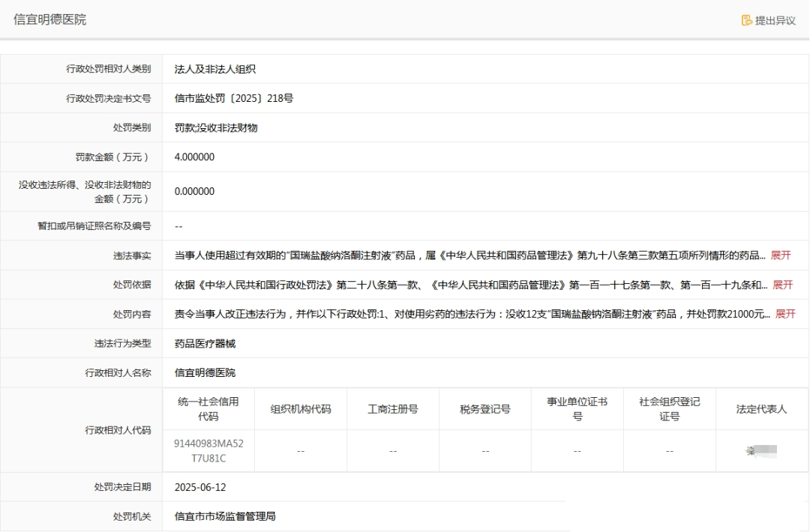Screen dimensions: 810x532
Task: Click the 税务登记号 column header
Action: (x=485, y=409)
